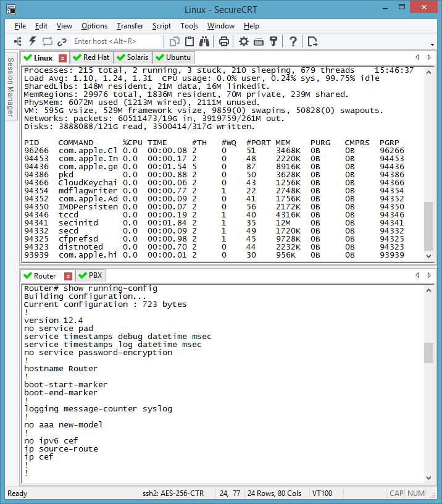This screenshot has width=442, height=504.
Task: Click the Find binoculars icon
Action: click(x=204, y=41)
